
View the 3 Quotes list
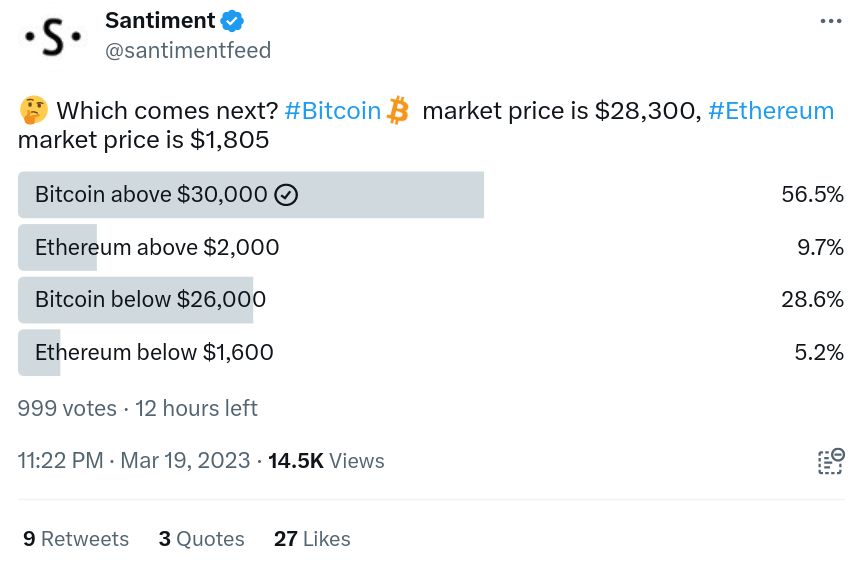click(x=202, y=539)
